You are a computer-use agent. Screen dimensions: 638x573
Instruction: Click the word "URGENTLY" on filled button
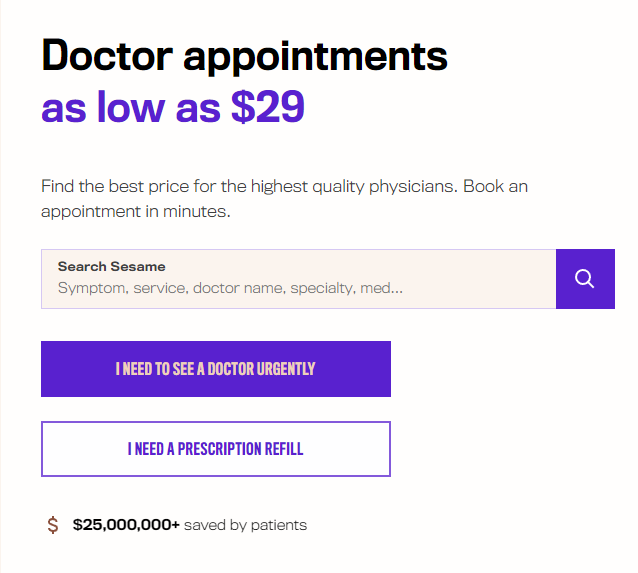[286, 369]
